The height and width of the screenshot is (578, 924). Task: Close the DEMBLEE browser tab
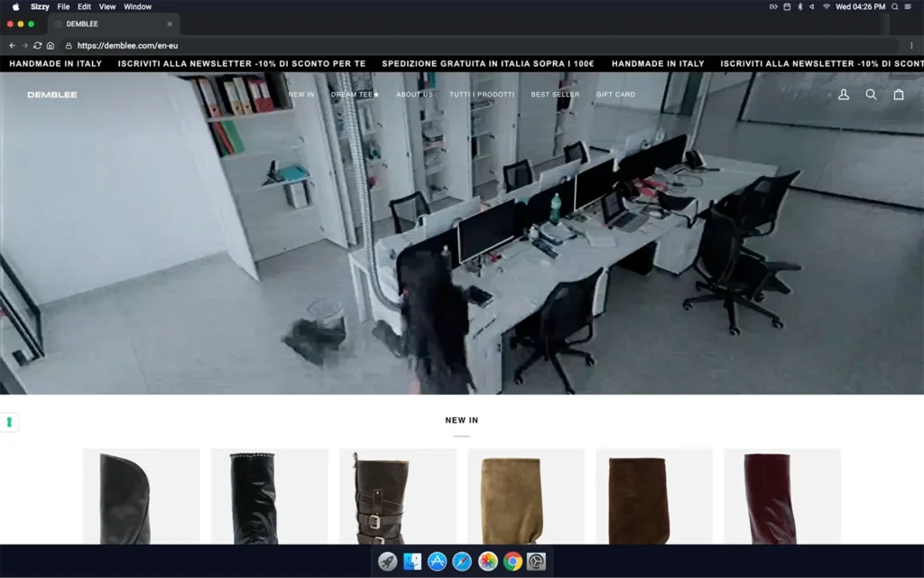[x=170, y=24]
